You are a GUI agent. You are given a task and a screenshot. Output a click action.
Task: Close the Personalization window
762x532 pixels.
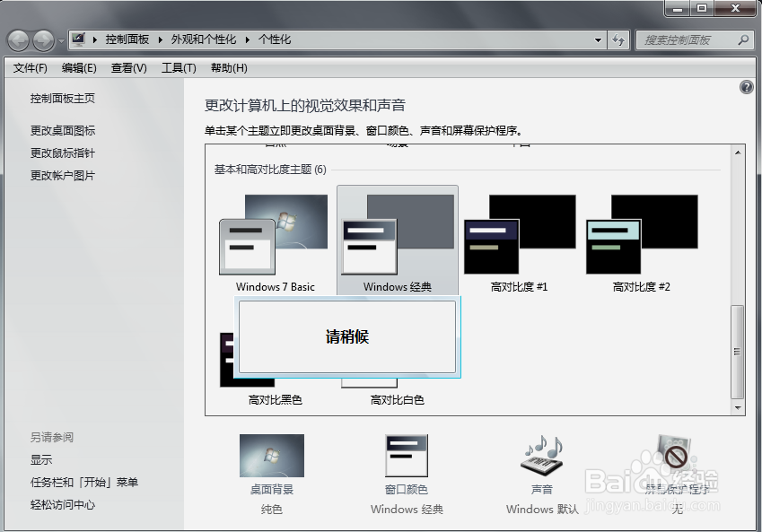[735, 8]
